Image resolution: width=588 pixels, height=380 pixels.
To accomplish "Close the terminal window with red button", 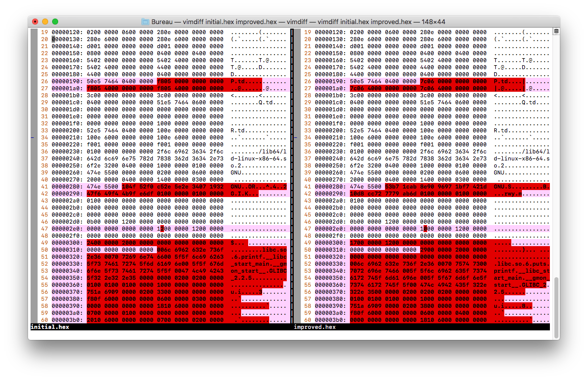I will pyautogui.click(x=35, y=22).
